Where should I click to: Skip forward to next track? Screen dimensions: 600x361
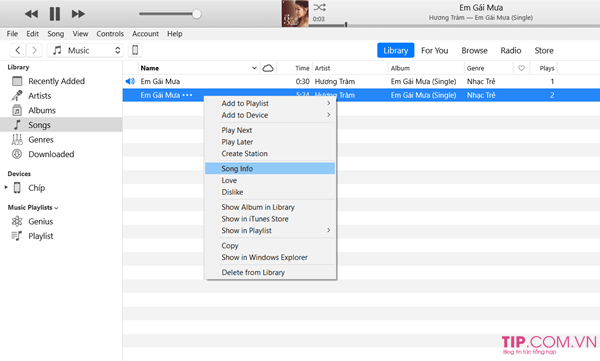pyautogui.click(x=78, y=14)
